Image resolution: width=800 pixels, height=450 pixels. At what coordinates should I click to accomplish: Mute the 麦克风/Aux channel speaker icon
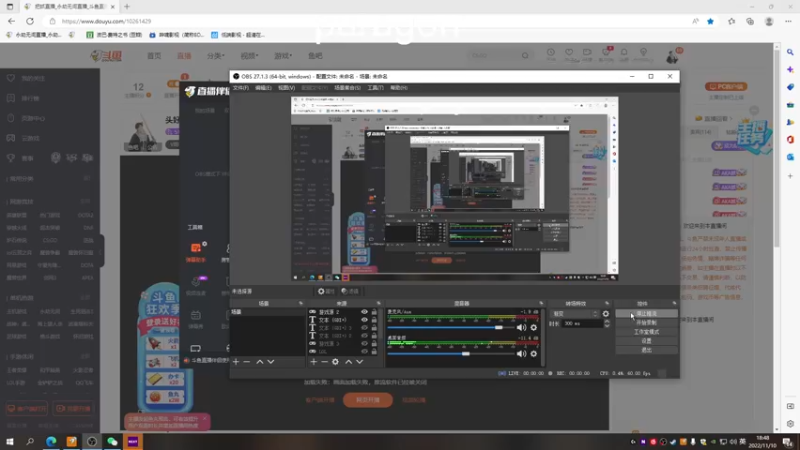(521, 328)
